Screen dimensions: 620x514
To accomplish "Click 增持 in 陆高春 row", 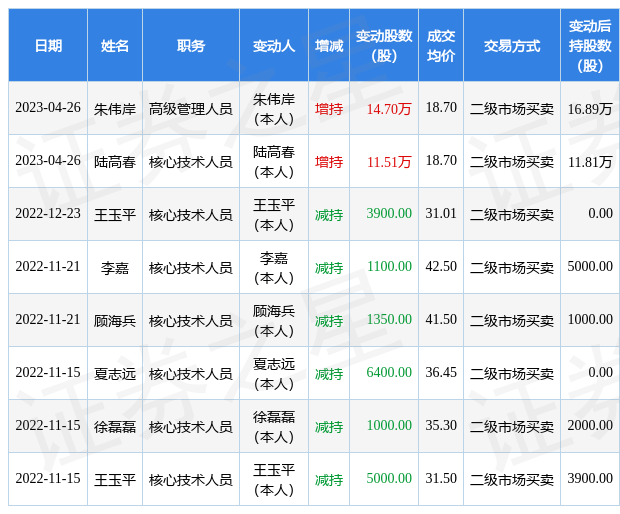I will coord(329,162).
